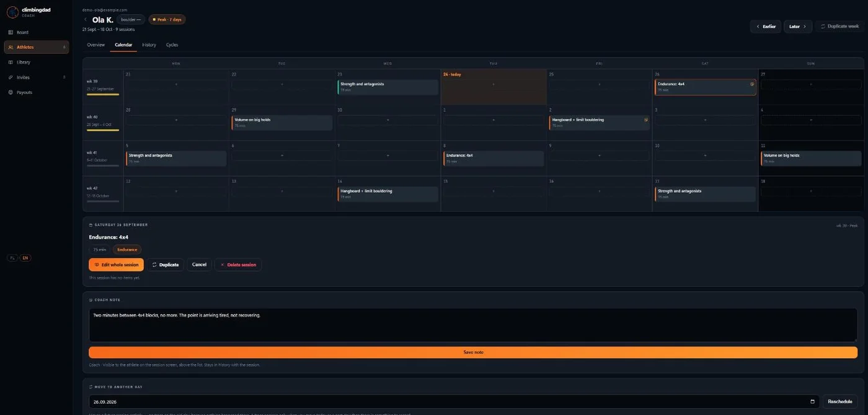This screenshot has height=415, width=868.
Task: Click the wk 39 week label
Action: tap(92, 81)
